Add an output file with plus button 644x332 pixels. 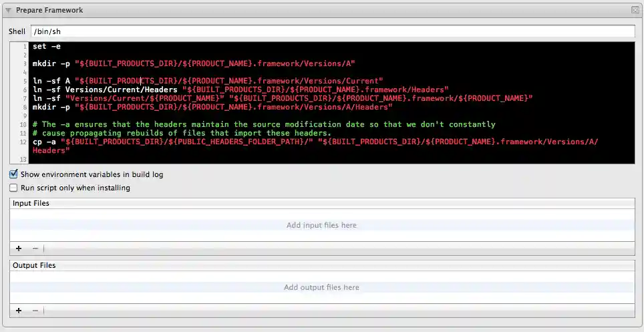coord(19,310)
